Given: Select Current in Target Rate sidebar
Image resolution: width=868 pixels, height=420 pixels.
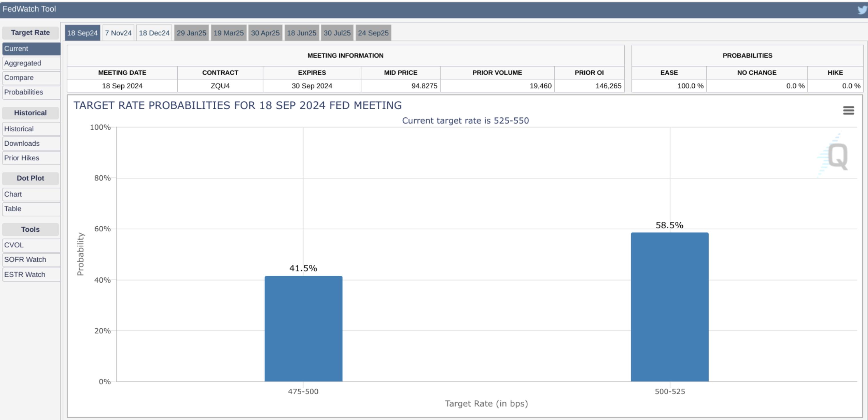Looking at the screenshot, I should pyautogui.click(x=31, y=49).
